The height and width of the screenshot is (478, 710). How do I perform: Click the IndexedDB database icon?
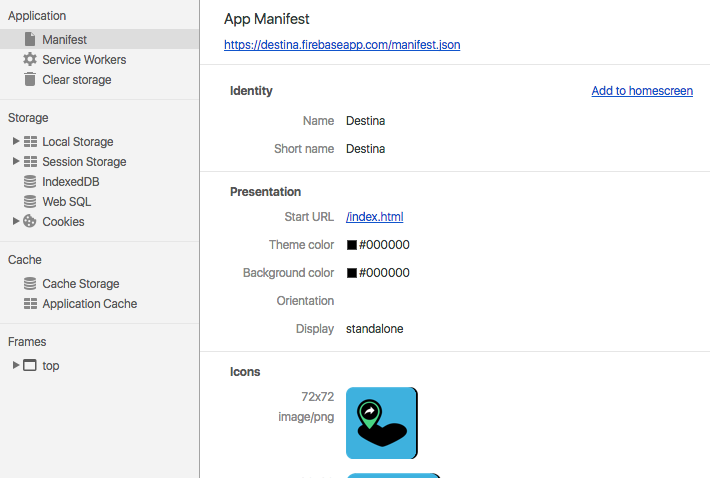coord(30,182)
